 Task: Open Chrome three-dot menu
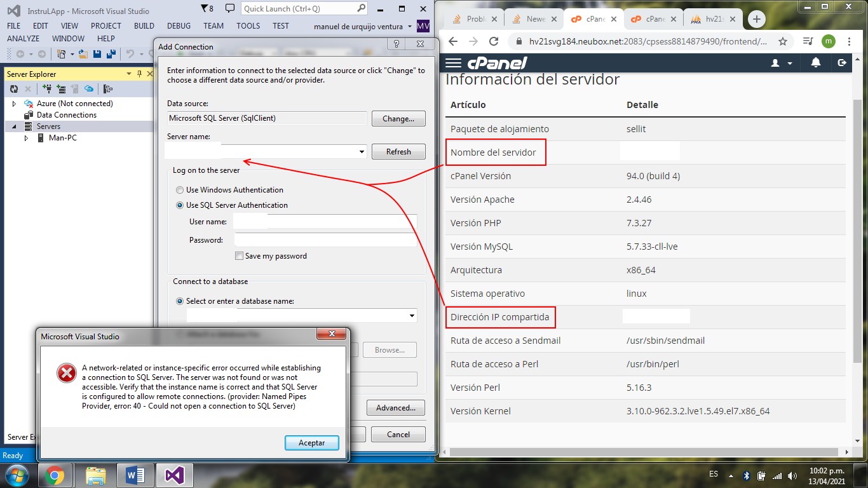click(x=848, y=41)
